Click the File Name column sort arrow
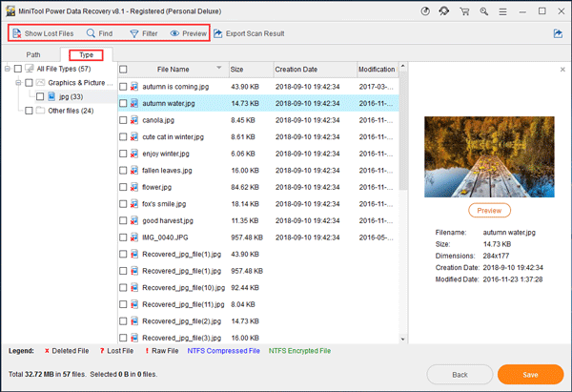This screenshot has width=572, height=392. (x=220, y=69)
